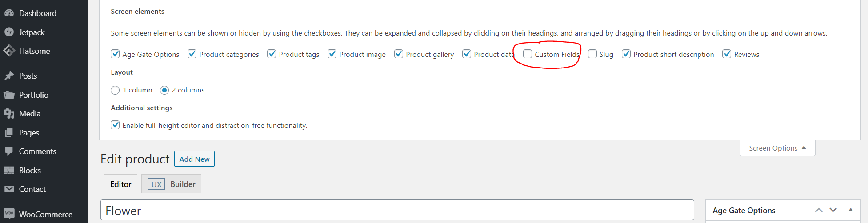This screenshot has height=223, width=868.
Task: Click the Contact envelope icon
Action: (x=9, y=189)
